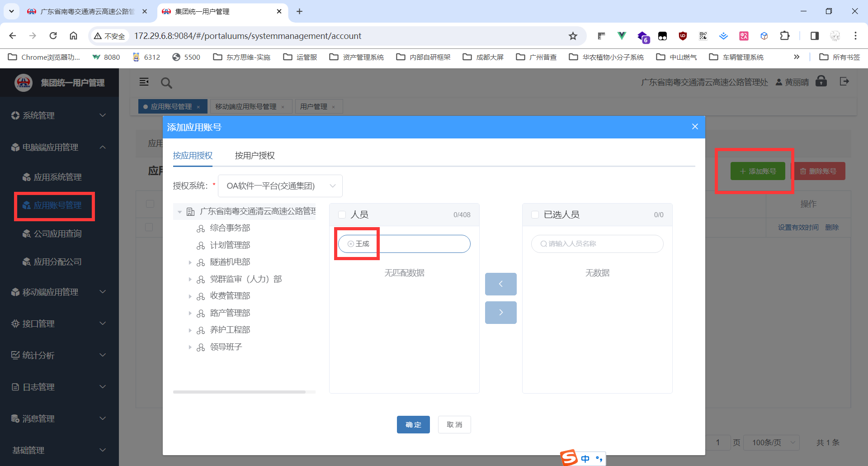Reload the page with the browser refresh icon
Screen dimensions: 868x466
click(53, 36)
